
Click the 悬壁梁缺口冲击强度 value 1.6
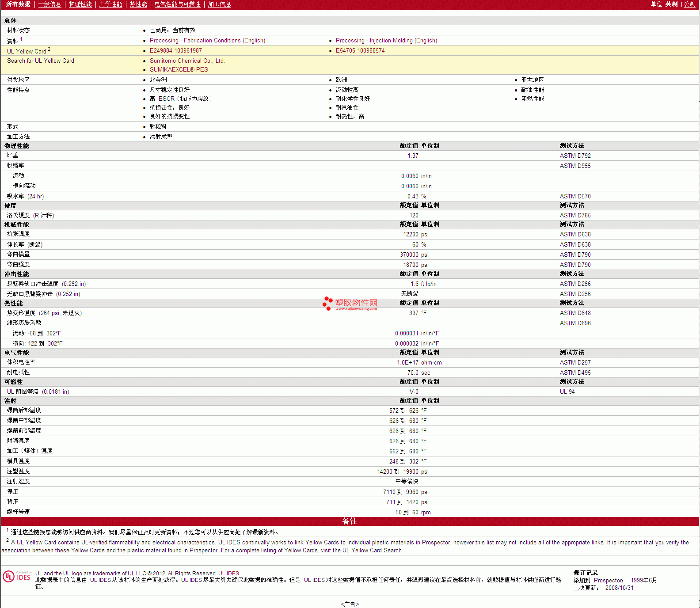coord(415,284)
